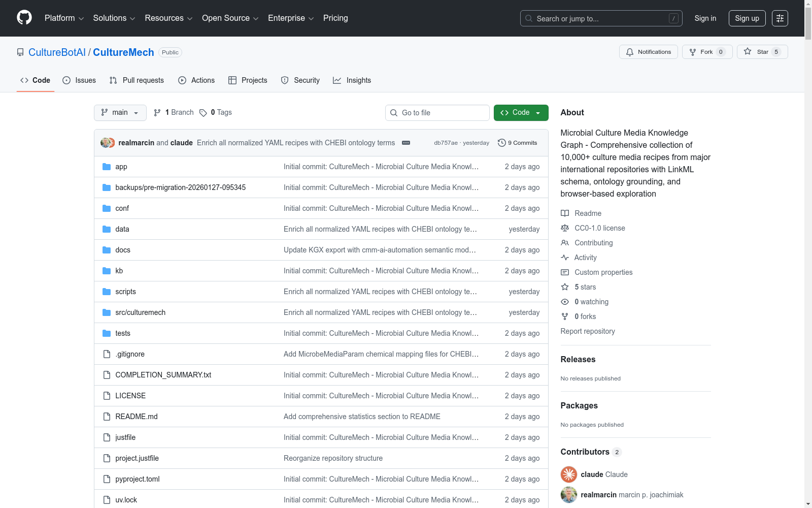812x508 pixels.
Task: View the 0 forks link
Action: pos(579,316)
